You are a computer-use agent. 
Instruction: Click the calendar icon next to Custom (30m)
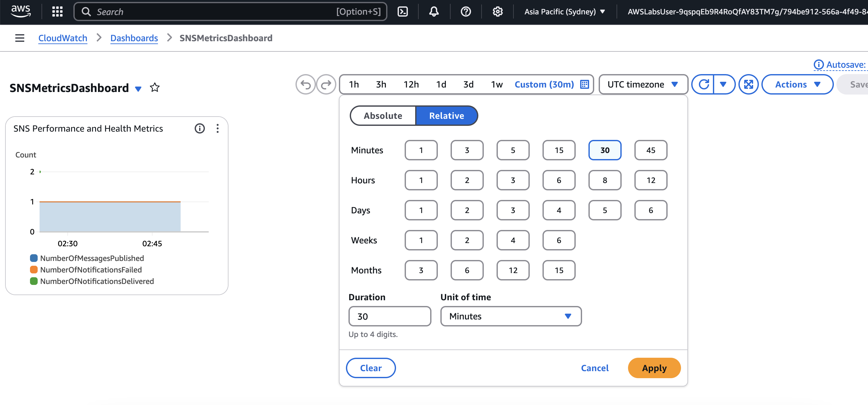click(585, 84)
